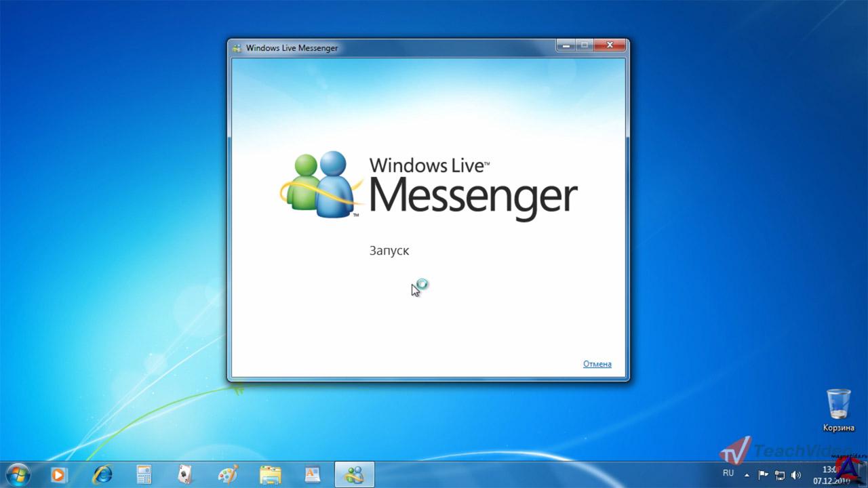Open the WordPad taskbar icon
The height and width of the screenshot is (488, 868).
coord(312,474)
